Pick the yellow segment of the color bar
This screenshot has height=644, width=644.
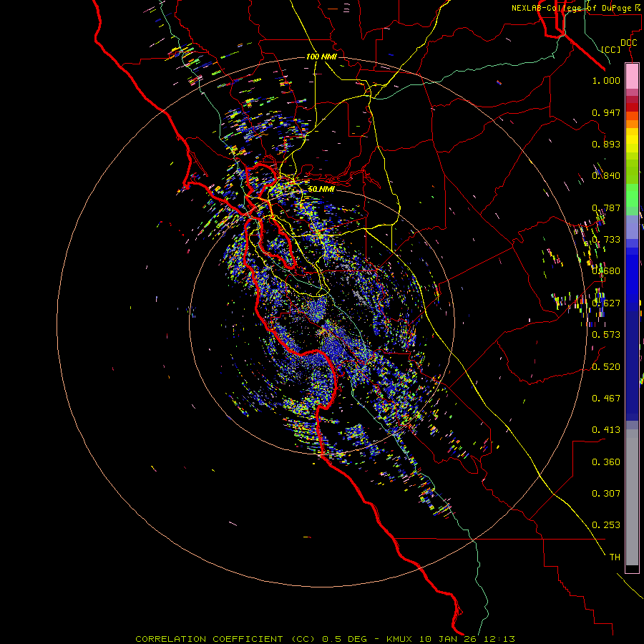(x=632, y=140)
